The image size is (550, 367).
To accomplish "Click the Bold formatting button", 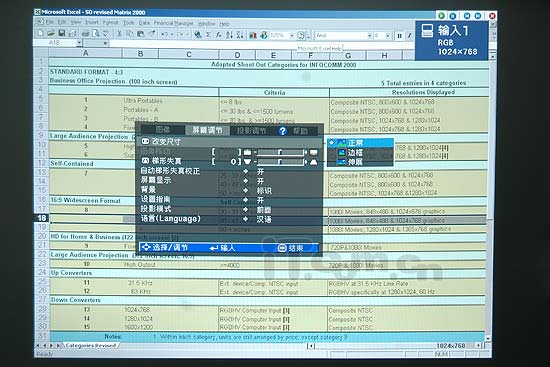I will tap(399, 35).
